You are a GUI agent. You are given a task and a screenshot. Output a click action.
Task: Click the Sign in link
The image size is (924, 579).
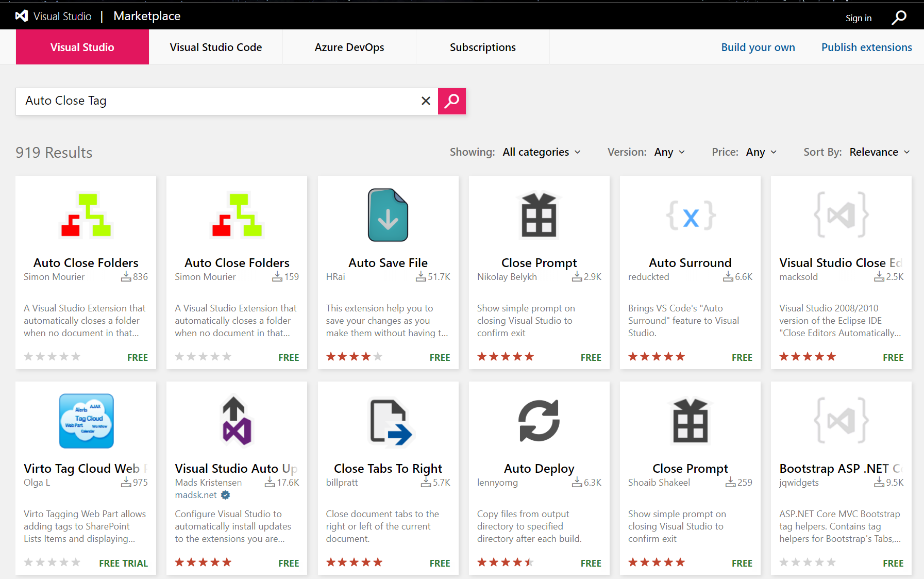(859, 18)
